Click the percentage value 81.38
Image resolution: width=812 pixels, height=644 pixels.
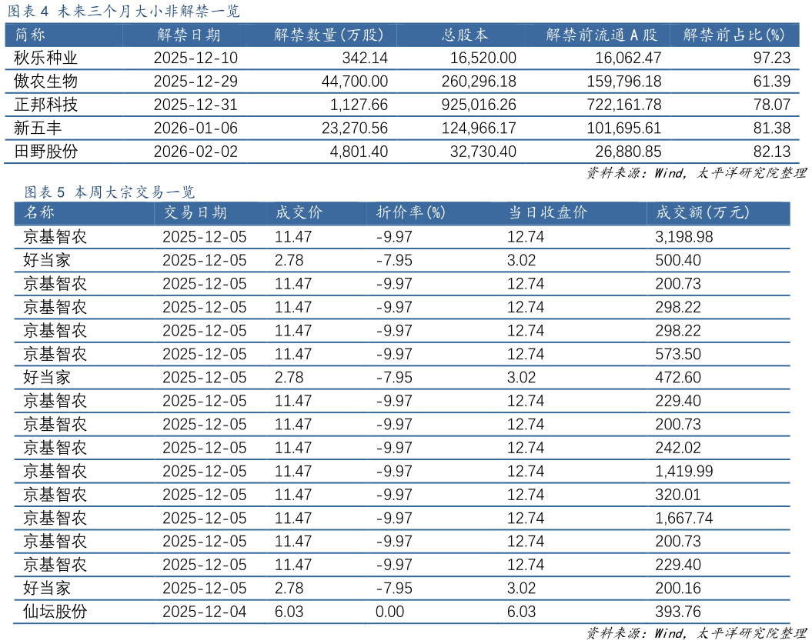click(772, 128)
